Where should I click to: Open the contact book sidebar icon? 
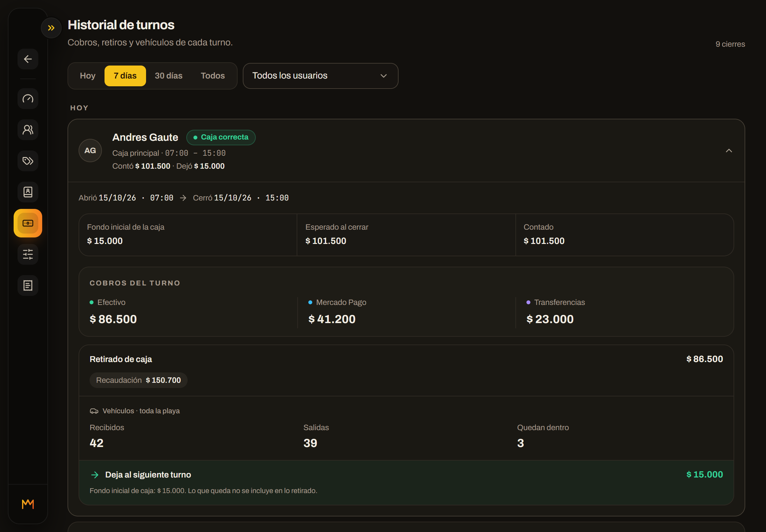(28, 192)
